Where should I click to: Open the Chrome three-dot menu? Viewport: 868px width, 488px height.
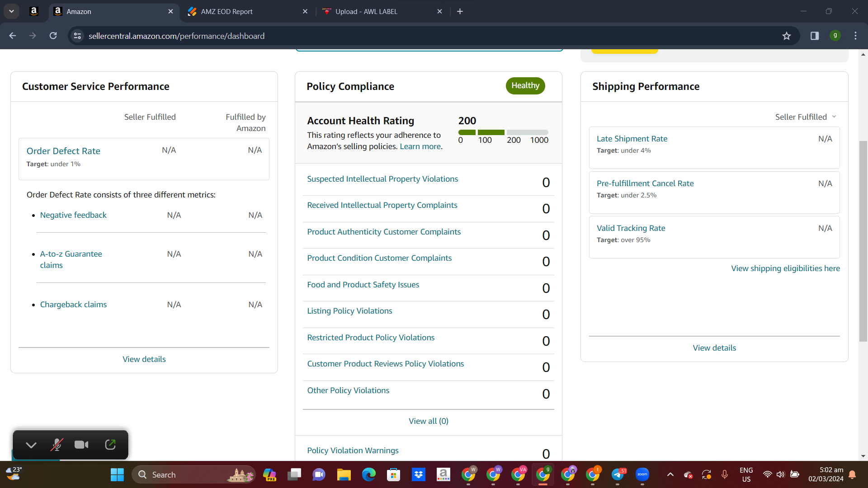point(855,36)
